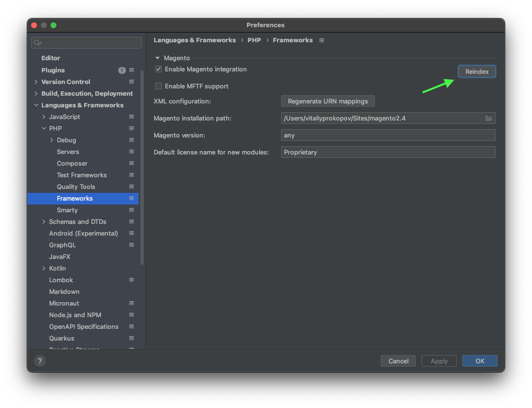Open Android (Experimental) settings
The height and width of the screenshot is (408, 532).
(83, 234)
